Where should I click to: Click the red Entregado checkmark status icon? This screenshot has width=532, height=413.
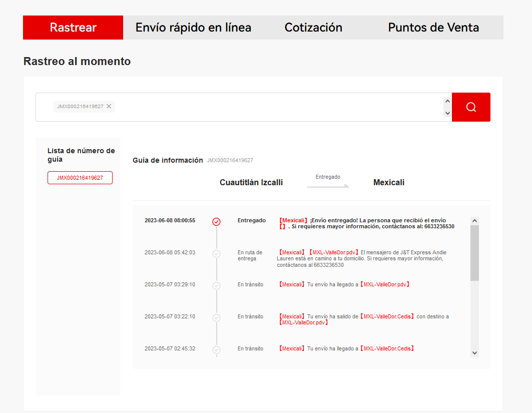(216, 222)
